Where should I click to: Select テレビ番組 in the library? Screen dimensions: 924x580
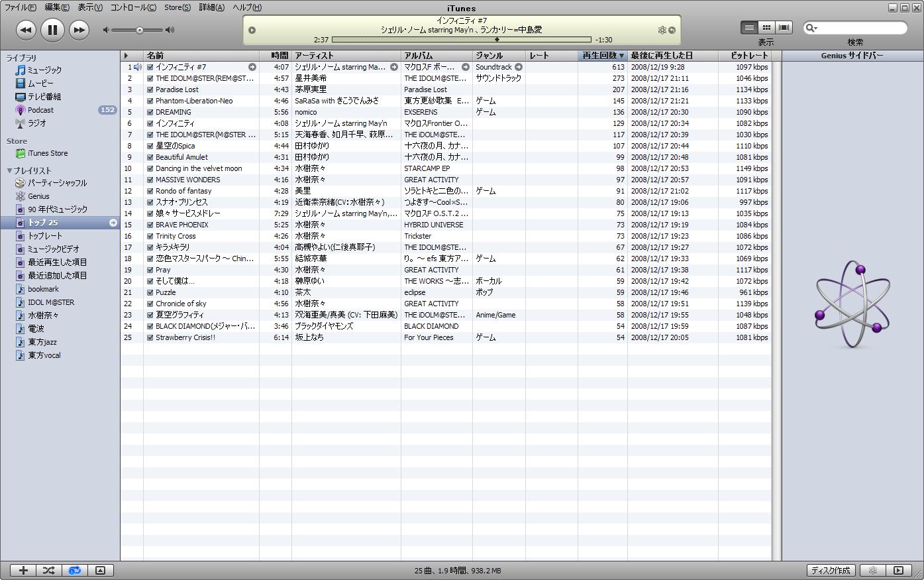46,97
